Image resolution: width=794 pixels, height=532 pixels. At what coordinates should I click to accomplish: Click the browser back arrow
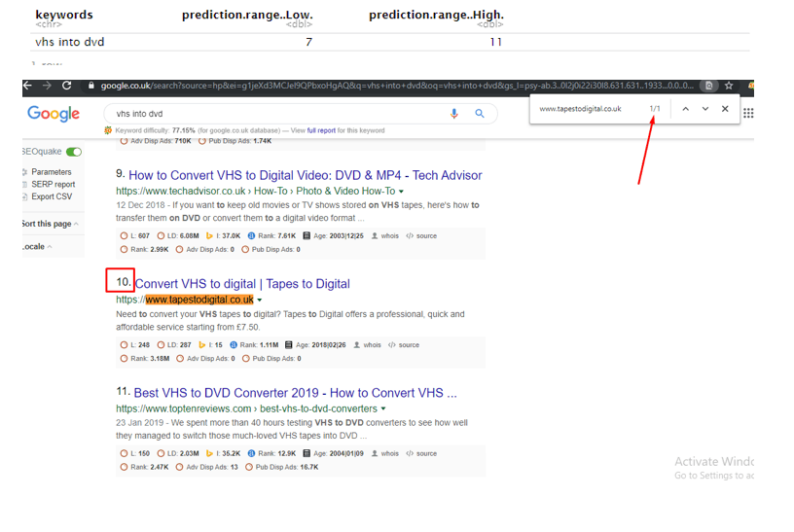click(27, 86)
